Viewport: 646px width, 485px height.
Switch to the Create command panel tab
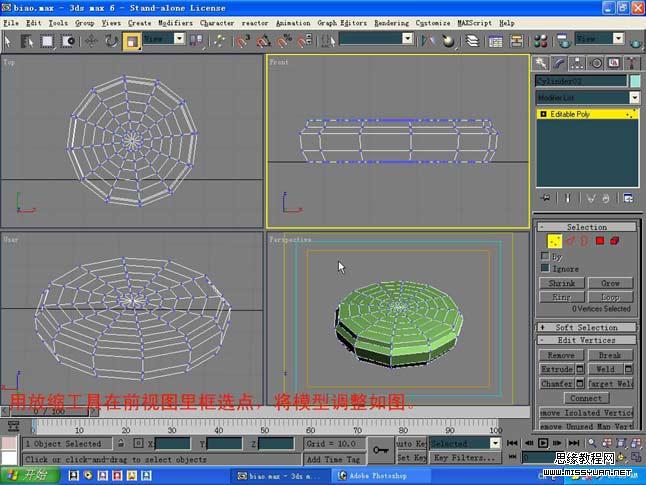pyautogui.click(x=540, y=63)
